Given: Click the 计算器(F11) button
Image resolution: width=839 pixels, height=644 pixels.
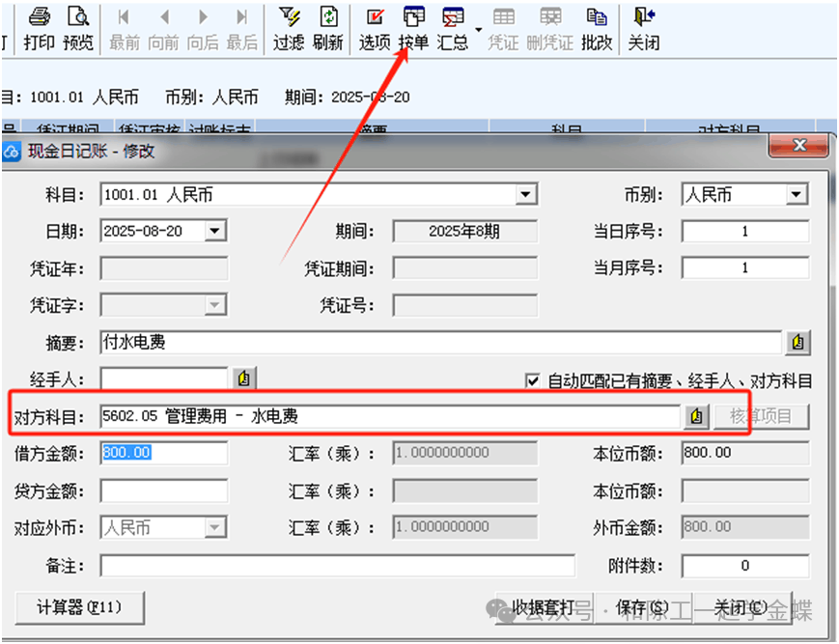Looking at the screenshot, I should [81, 607].
